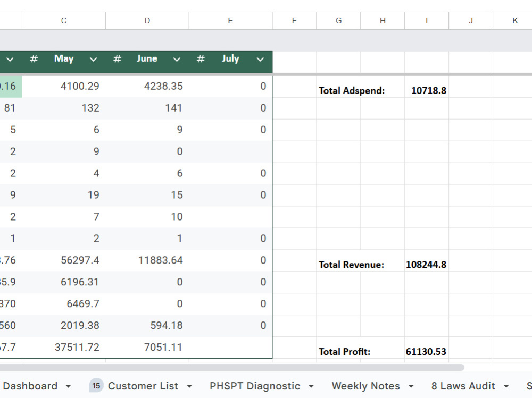Click the horizontal scrollbar thumb

coord(232,368)
